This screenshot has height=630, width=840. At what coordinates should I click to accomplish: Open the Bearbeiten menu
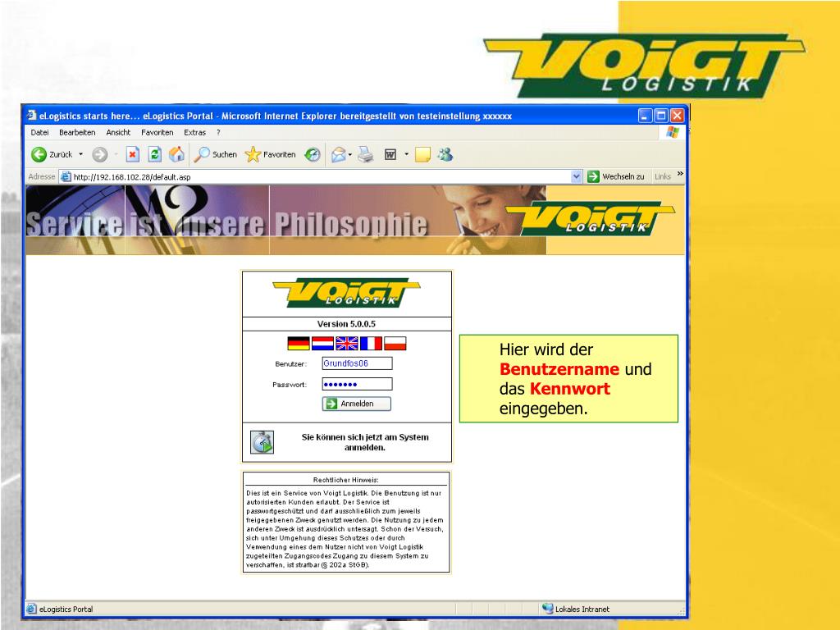pos(77,132)
